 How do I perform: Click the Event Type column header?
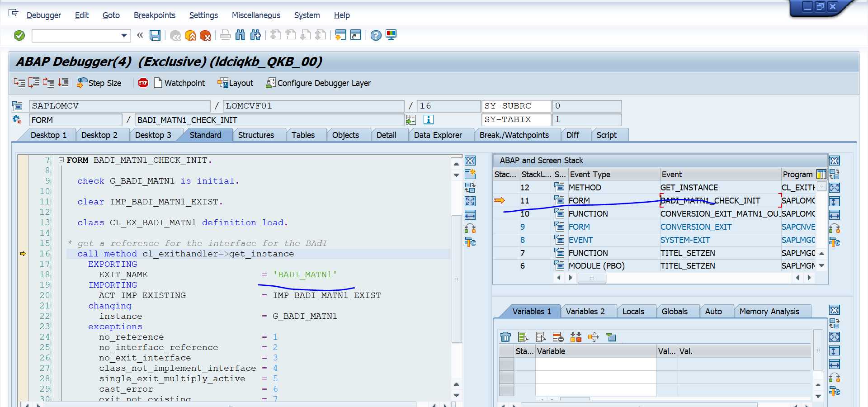[x=613, y=175]
